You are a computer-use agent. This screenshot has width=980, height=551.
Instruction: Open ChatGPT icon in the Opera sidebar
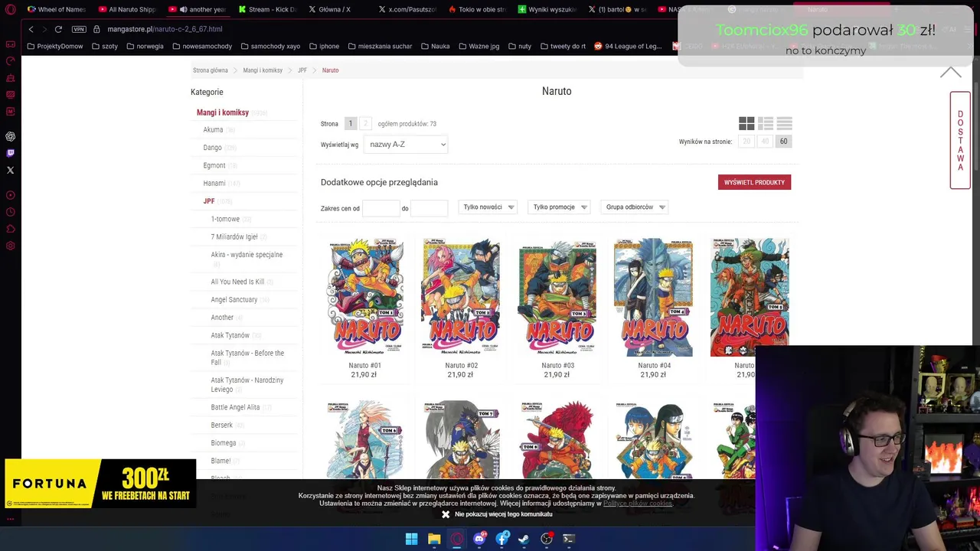pyautogui.click(x=11, y=136)
